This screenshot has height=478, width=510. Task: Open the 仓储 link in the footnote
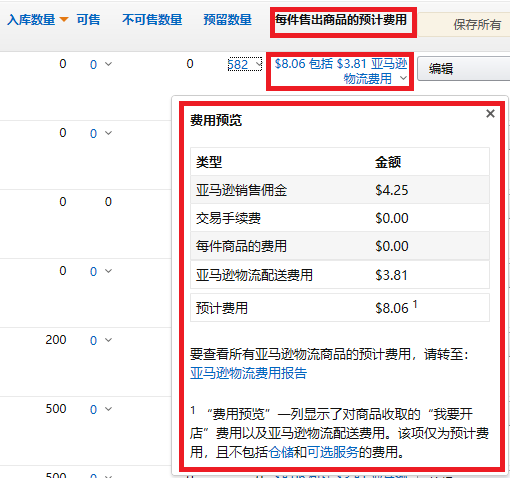(281, 452)
